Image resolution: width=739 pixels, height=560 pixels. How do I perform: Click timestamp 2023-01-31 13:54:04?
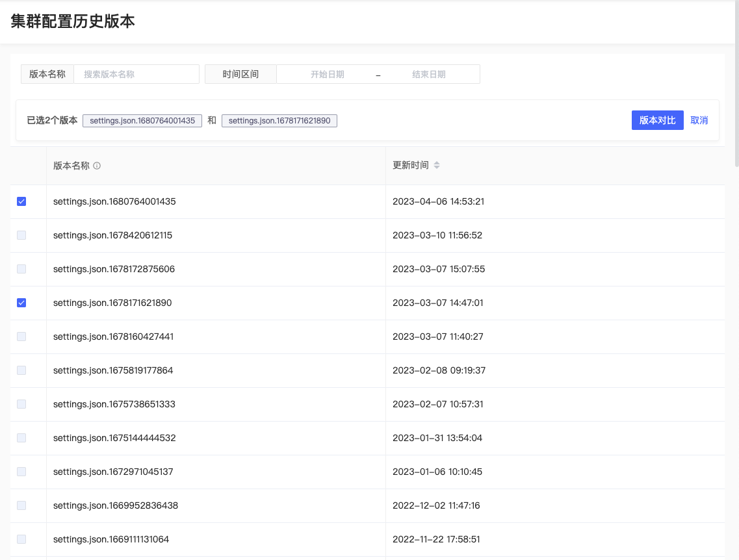click(x=437, y=438)
